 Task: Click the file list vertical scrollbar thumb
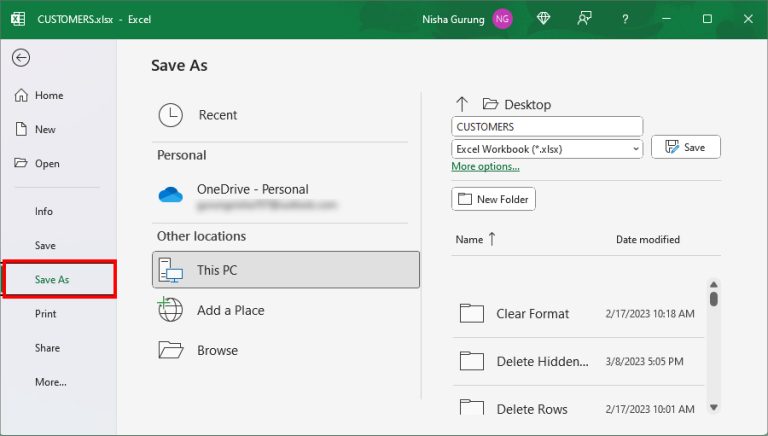[713, 298]
